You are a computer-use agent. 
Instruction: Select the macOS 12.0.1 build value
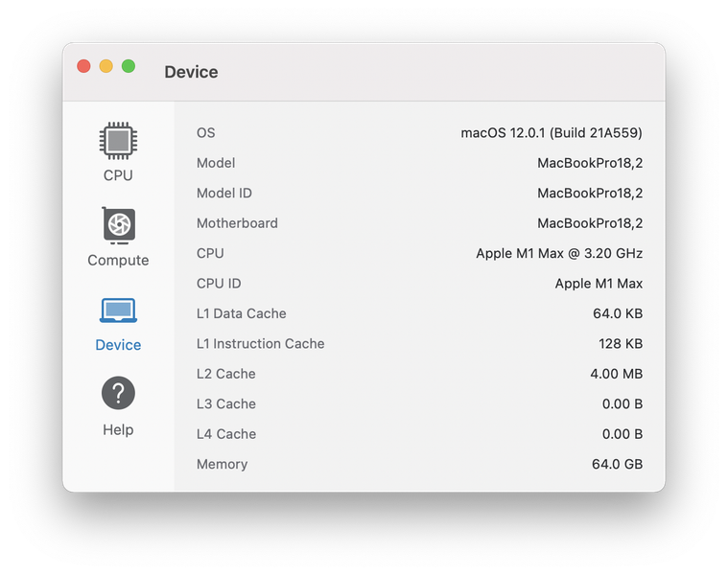click(x=552, y=133)
